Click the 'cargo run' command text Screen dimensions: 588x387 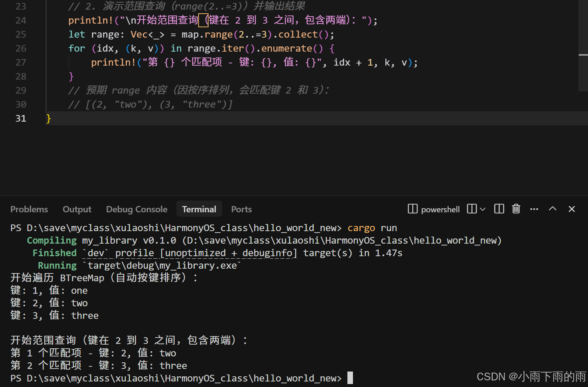coord(372,228)
